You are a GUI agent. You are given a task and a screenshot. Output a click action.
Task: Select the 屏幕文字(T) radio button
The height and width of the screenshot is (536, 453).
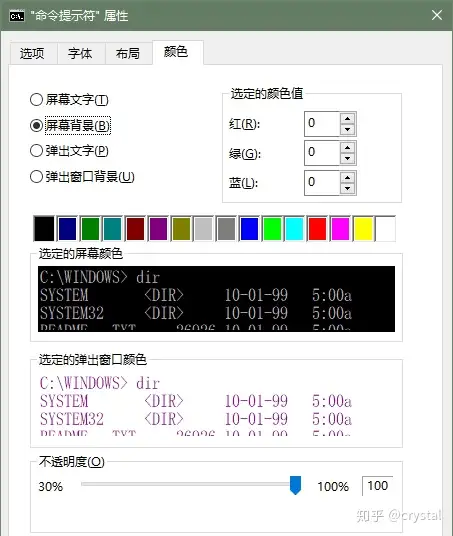pos(69,100)
